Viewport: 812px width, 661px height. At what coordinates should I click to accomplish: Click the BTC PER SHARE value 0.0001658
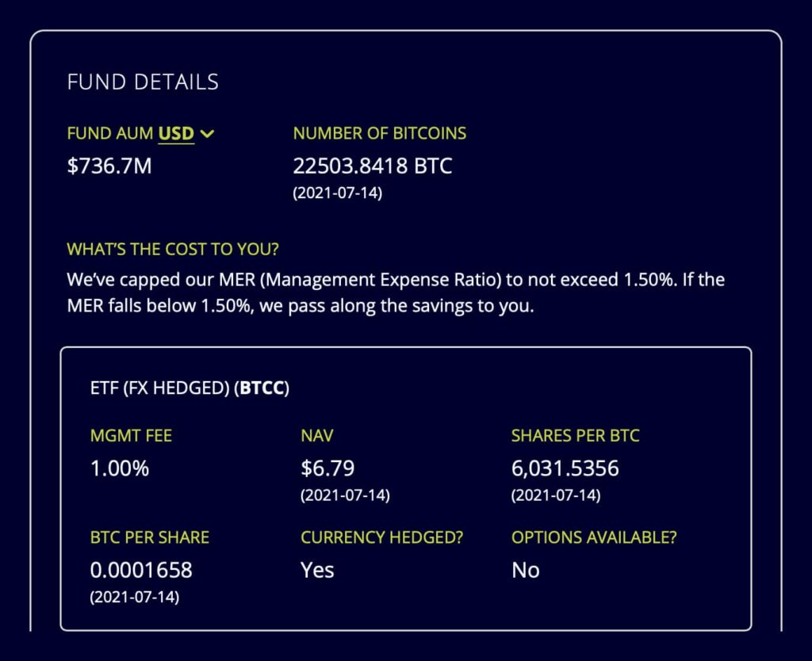[x=141, y=571]
